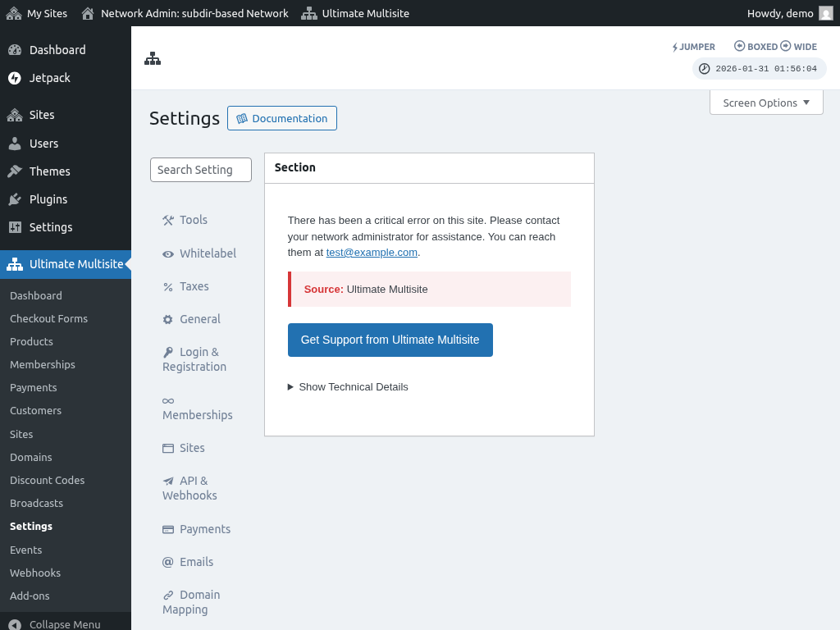Click inside the Search Setting field
Screen dimensions: 840x630
(201, 170)
